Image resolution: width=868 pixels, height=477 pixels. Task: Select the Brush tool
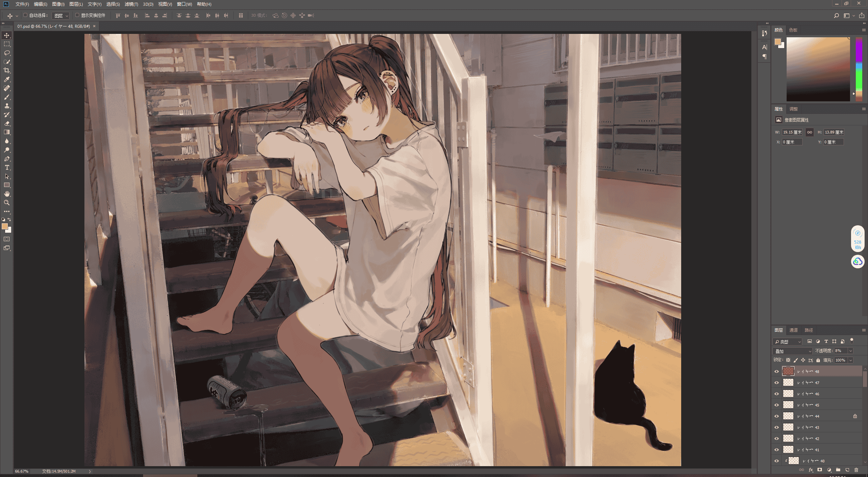(7, 97)
